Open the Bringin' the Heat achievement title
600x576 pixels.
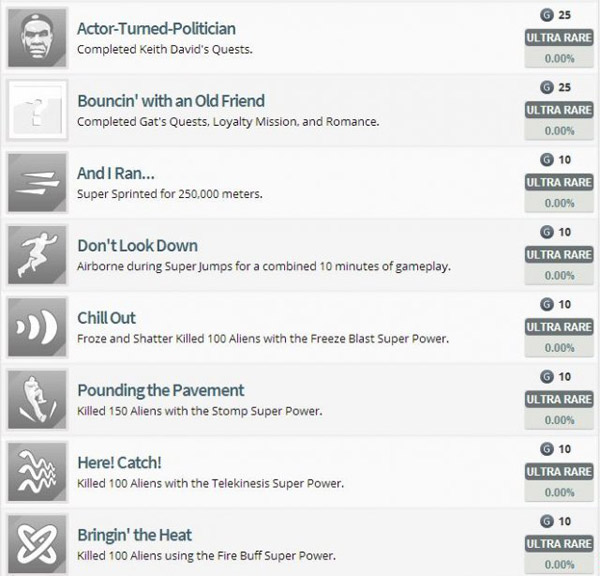pyautogui.click(x=135, y=535)
